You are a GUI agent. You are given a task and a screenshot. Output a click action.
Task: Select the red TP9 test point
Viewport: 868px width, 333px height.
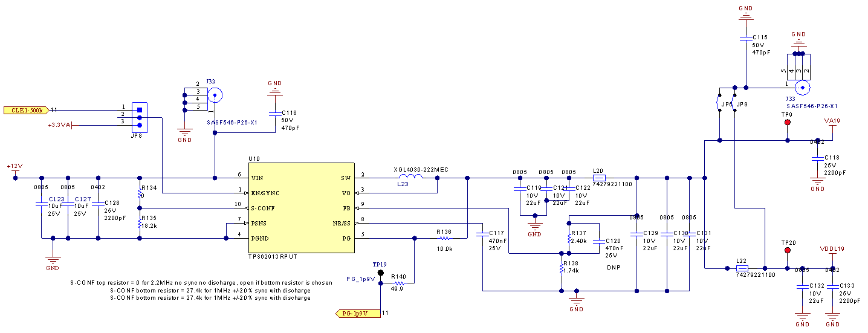pyautogui.click(x=787, y=123)
